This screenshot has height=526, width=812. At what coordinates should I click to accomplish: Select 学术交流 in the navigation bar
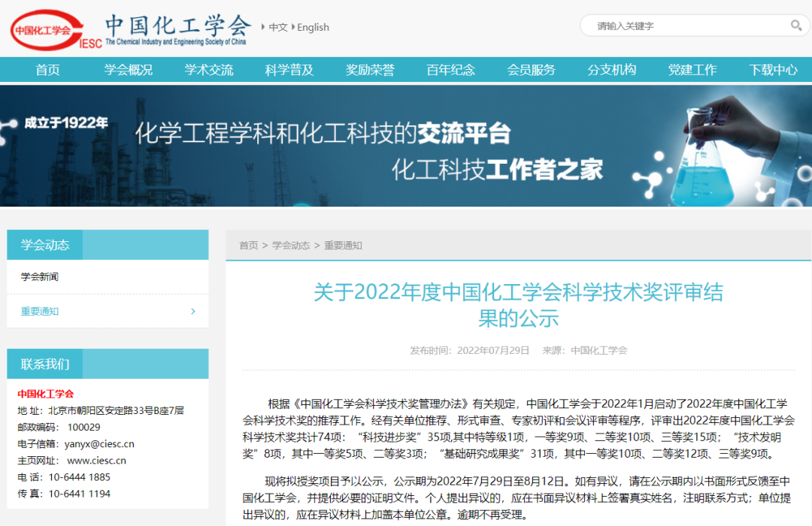click(209, 70)
